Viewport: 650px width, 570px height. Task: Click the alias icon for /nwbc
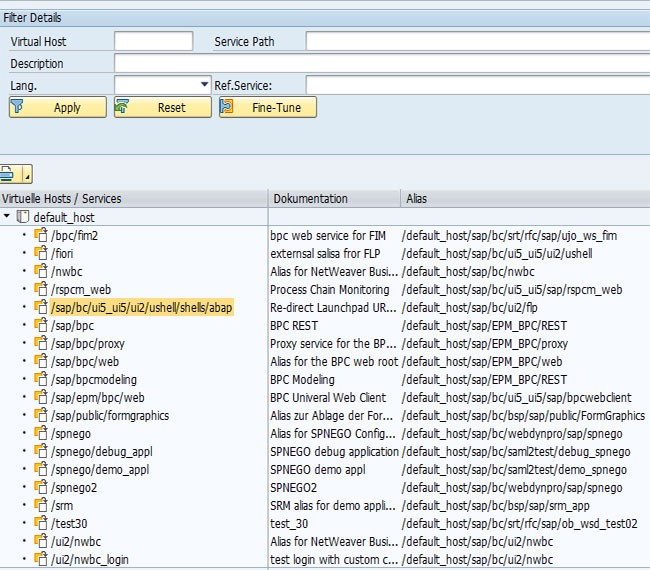[41, 271]
